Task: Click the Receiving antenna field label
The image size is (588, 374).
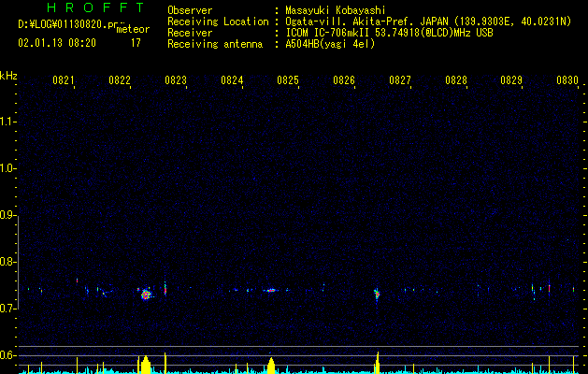Action: click(x=215, y=44)
